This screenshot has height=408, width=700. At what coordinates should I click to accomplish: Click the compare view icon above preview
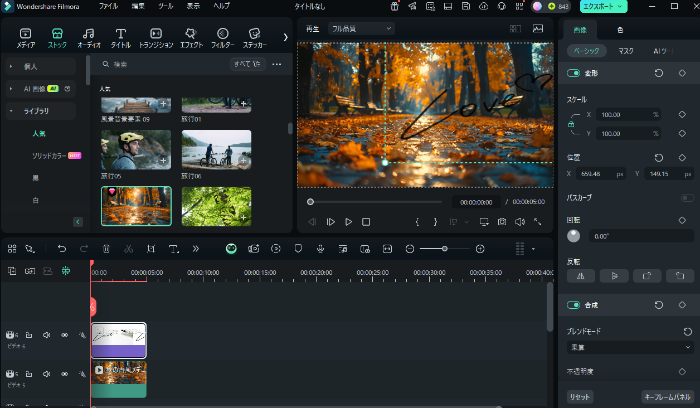[x=515, y=29]
